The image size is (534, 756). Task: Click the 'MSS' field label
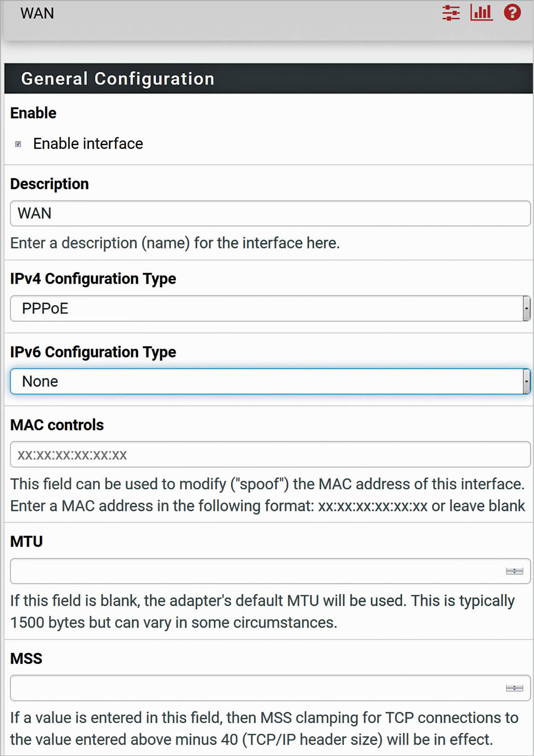point(26,658)
